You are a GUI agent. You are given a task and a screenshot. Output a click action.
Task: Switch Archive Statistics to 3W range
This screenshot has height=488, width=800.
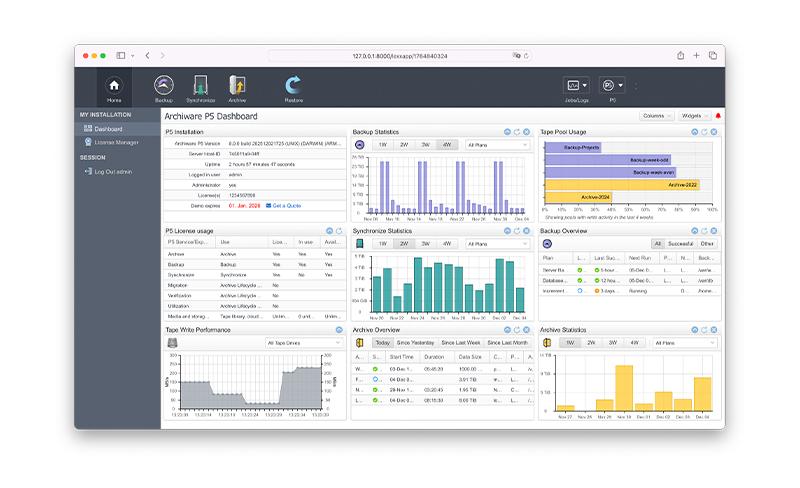click(612, 342)
